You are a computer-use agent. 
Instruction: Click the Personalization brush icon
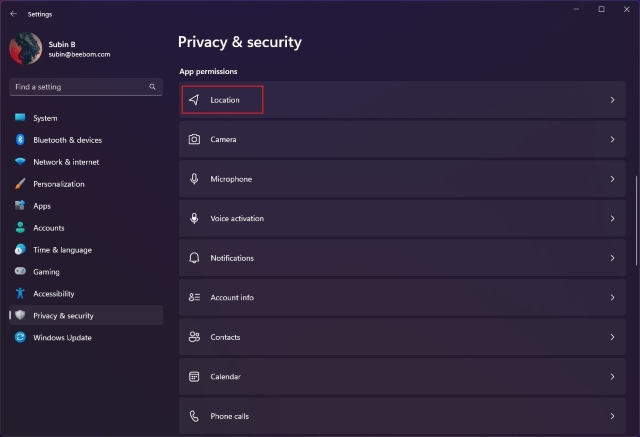[20, 184]
